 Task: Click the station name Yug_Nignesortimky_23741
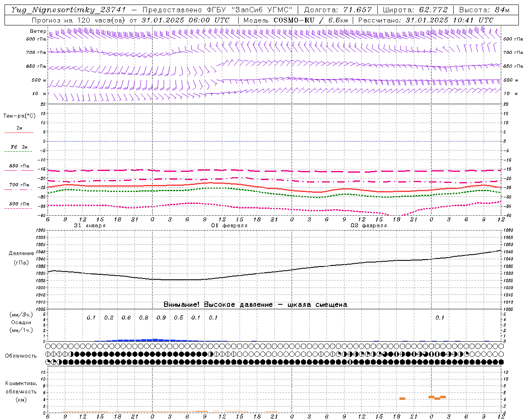tap(68, 10)
